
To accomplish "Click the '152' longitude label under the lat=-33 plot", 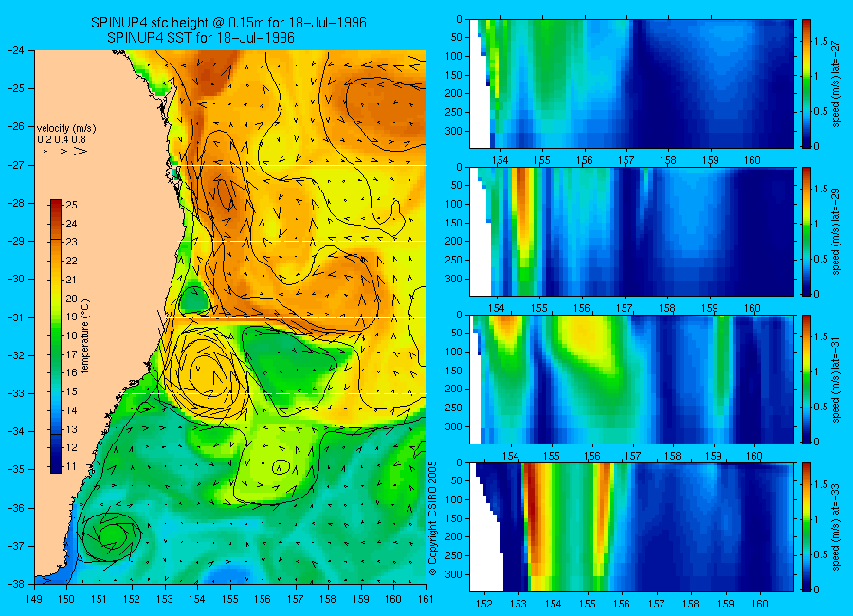I will (483, 604).
